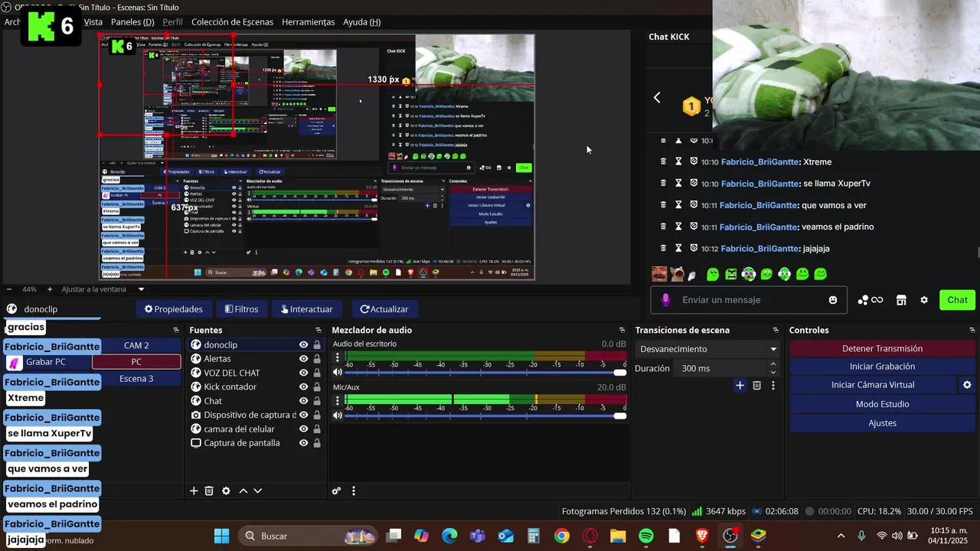Select the CAM 2 scene
This screenshot has width=980, height=551.
(136, 345)
